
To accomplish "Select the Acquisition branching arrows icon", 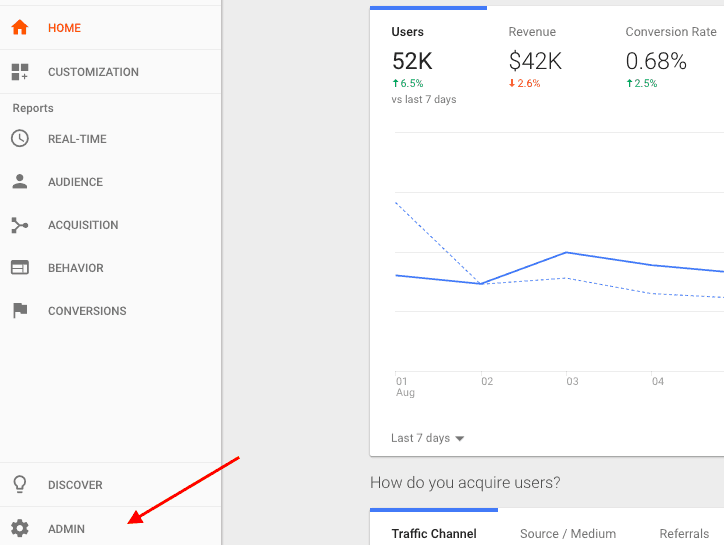I will pos(20,225).
